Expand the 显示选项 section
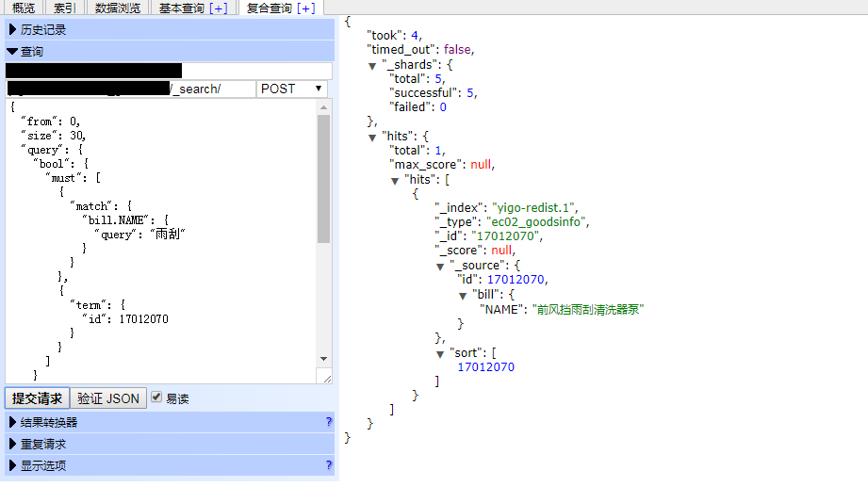 170,466
